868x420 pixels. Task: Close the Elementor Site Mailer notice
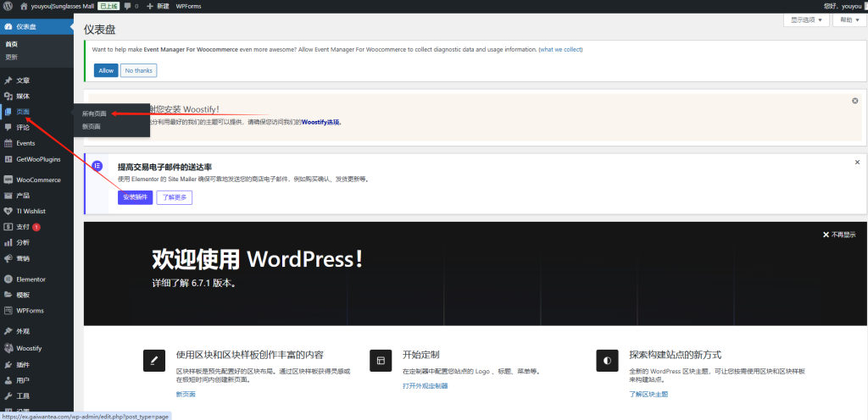857,162
